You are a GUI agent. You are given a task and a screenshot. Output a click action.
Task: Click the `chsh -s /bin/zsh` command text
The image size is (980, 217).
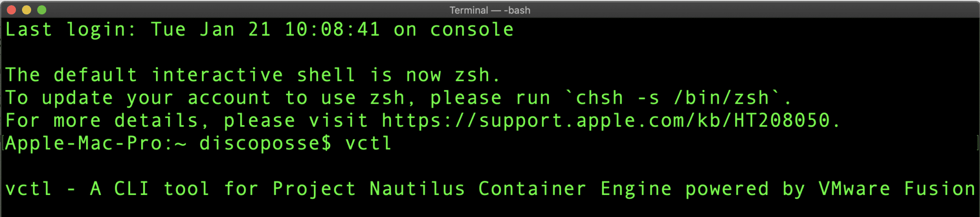click(x=679, y=98)
